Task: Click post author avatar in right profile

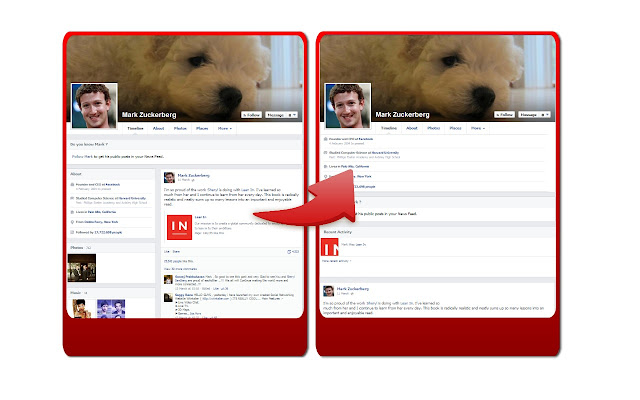Action: tap(329, 291)
